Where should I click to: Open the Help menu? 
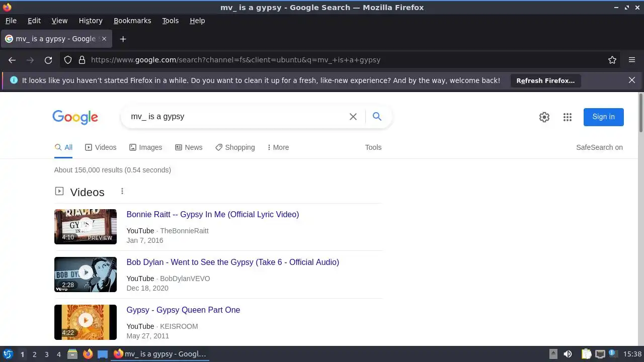197,21
